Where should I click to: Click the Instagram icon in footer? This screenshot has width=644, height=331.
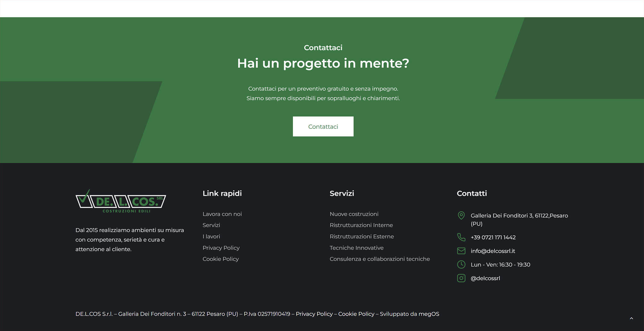(461, 278)
